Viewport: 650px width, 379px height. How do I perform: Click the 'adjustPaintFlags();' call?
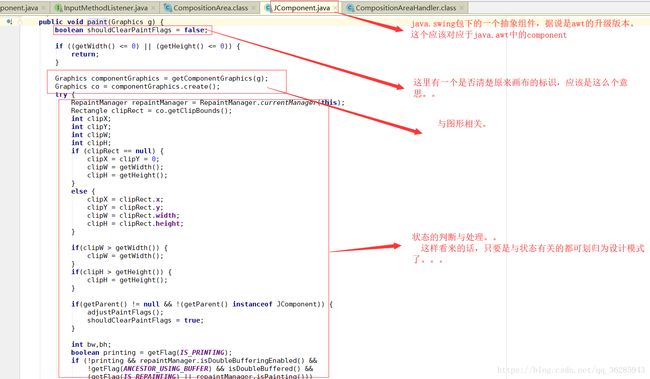(x=125, y=312)
